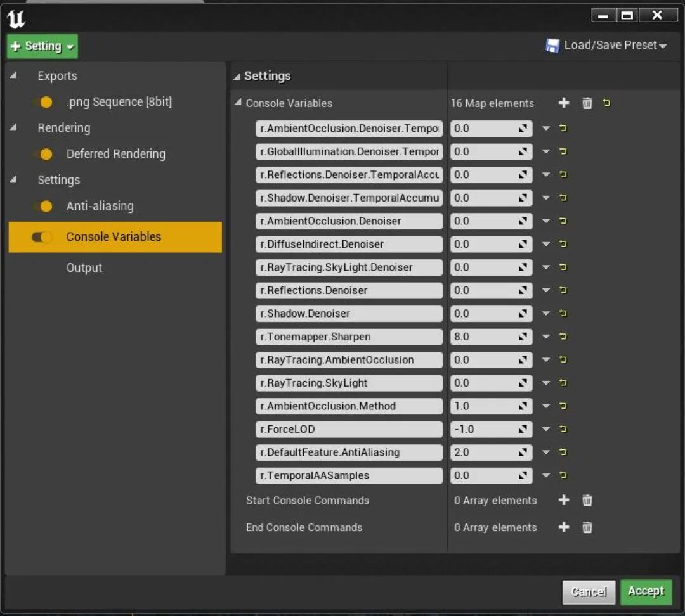685x616 pixels.
Task: Reset r.TemporalAASamples row to default
Action: 563,475
